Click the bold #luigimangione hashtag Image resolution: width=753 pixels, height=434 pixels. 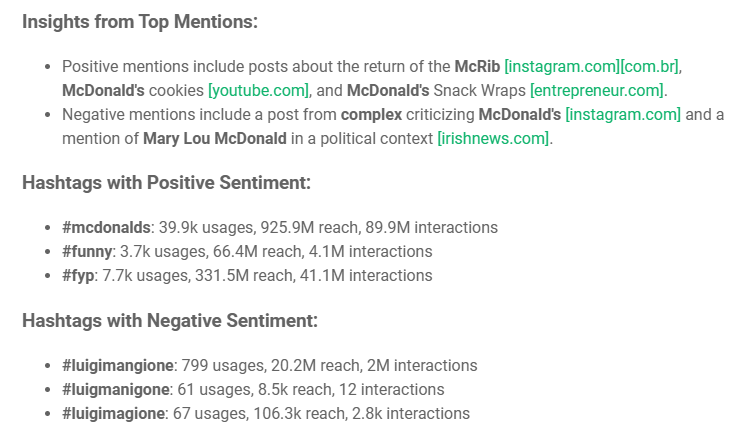click(118, 365)
